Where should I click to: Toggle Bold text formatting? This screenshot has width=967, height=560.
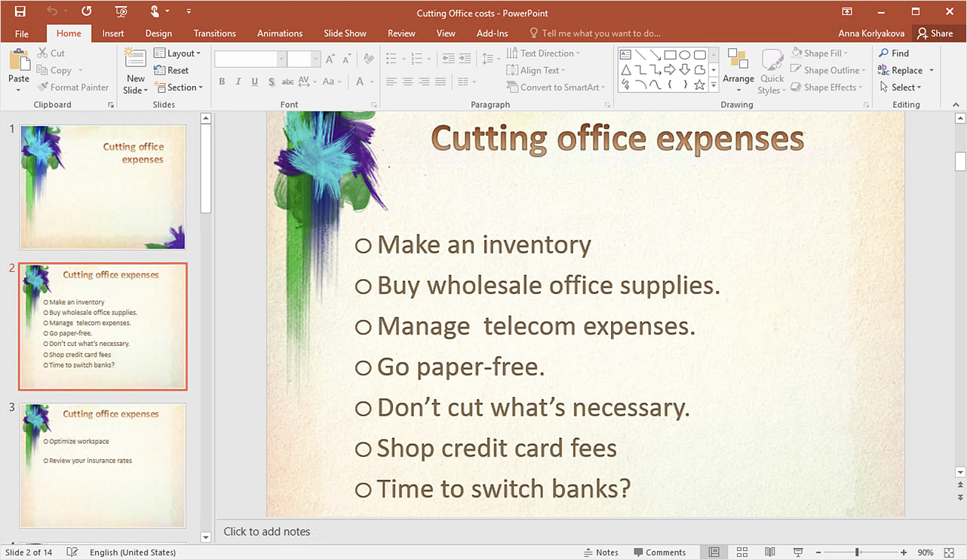[x=222, y=82]
